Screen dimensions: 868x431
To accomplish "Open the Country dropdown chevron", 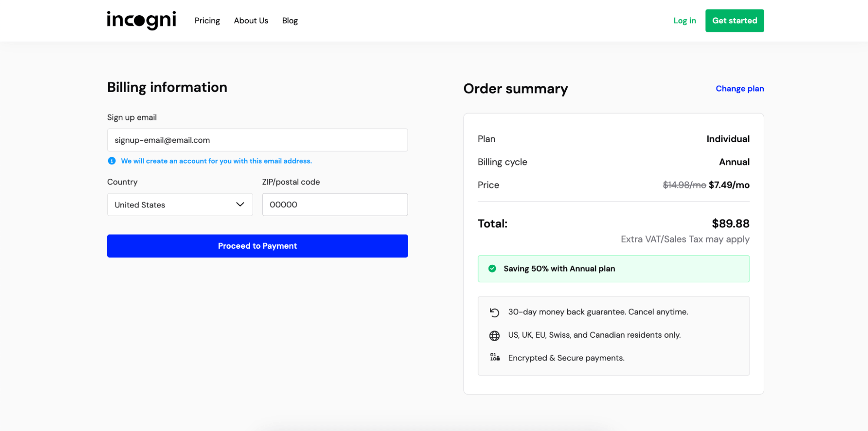I will coord(240,204).
